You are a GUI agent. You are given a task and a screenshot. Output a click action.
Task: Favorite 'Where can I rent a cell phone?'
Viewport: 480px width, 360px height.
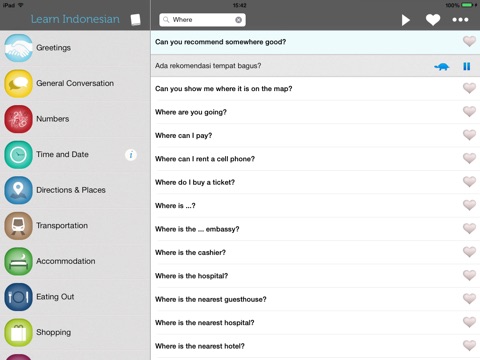(469, 158)
